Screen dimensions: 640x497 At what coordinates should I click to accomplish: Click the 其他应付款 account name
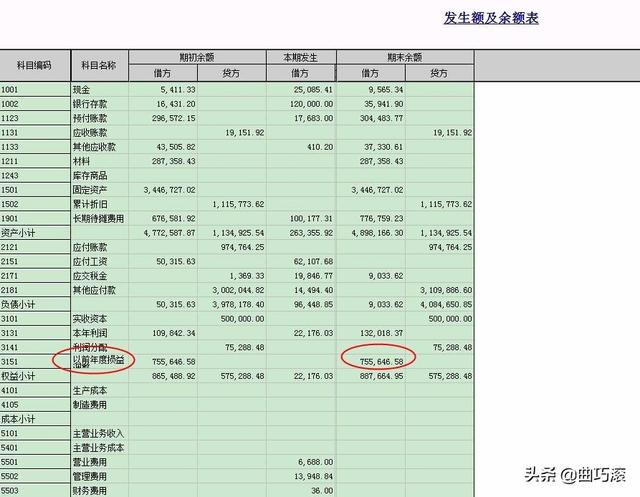tap(94, 290)
